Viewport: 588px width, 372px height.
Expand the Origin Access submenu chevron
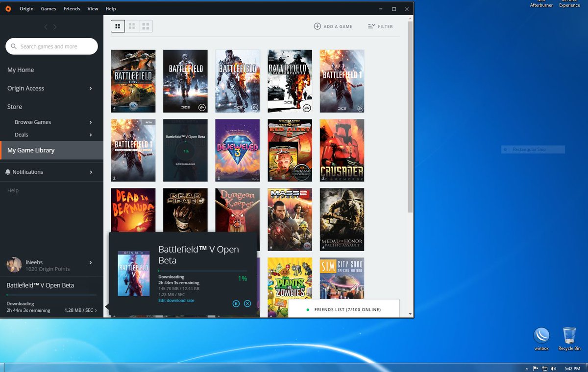pyautogui.click(x=91, y=89)
